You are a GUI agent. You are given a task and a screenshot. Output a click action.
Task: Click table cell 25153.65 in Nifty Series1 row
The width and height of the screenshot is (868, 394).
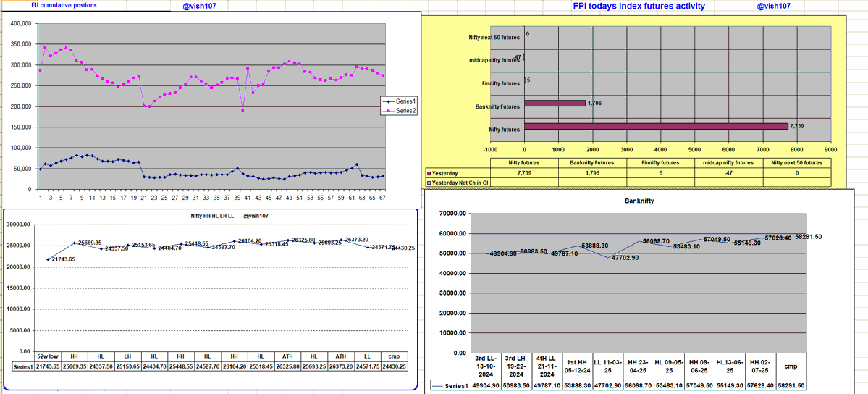click(x=127, y=367)
